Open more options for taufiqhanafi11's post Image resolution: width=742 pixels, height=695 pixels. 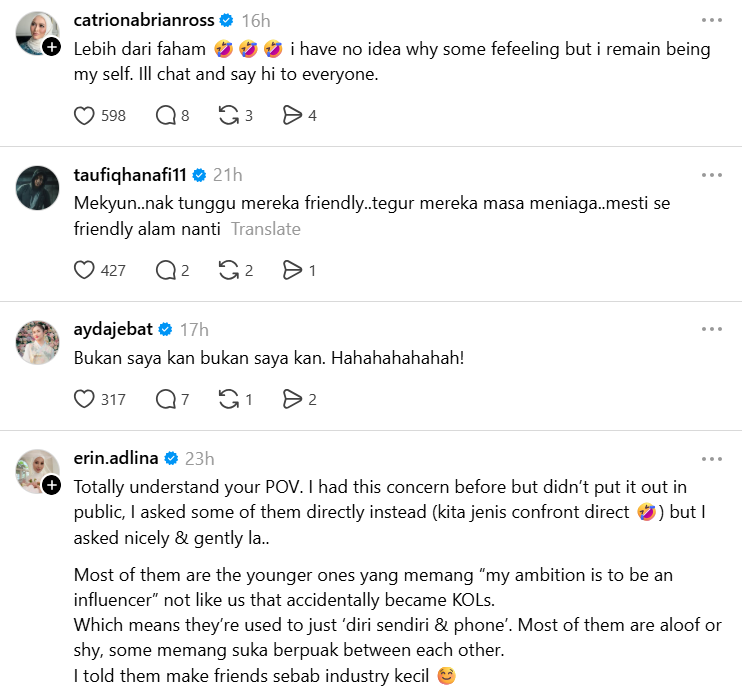pyautogui.click(x=711, y=175)
